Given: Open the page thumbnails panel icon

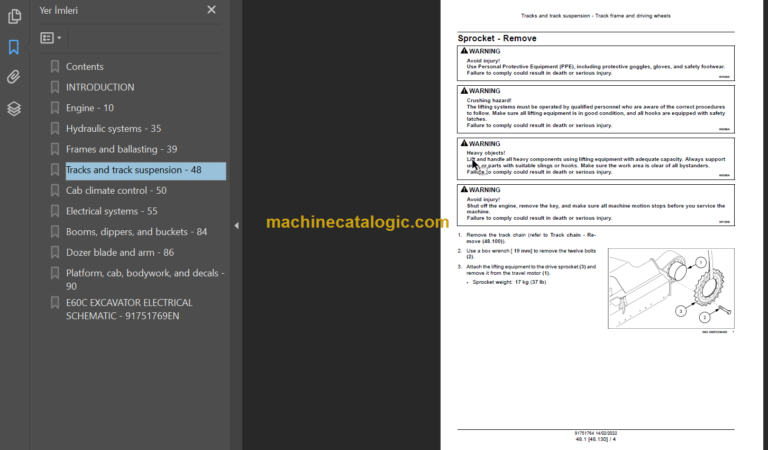Looking at the screenshot, I should (x=14, y=16).
